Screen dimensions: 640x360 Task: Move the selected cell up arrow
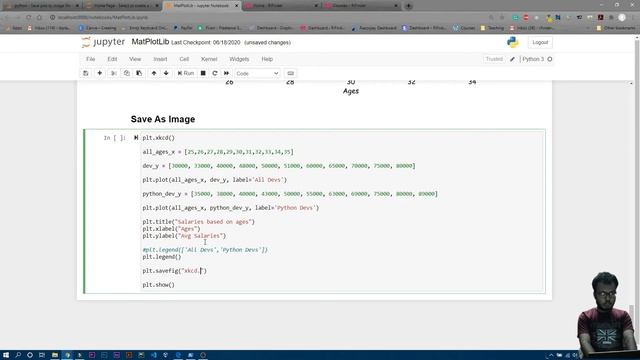[154, 73]
